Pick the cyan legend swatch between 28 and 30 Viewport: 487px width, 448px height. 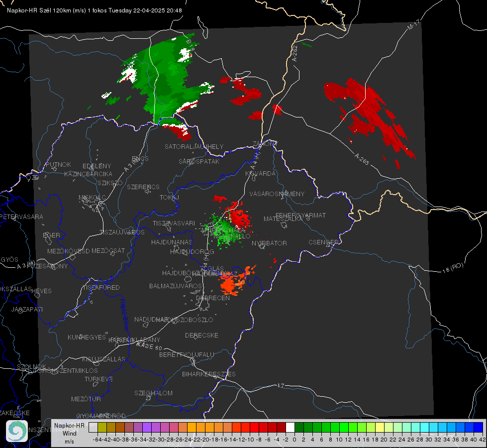click(425, 428)
